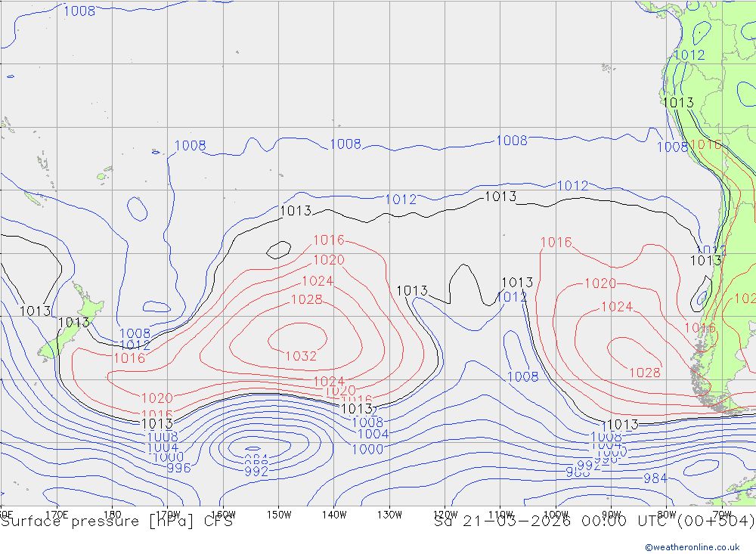
Task: Click the blue 984 isobar label
Action: [655, 478]
